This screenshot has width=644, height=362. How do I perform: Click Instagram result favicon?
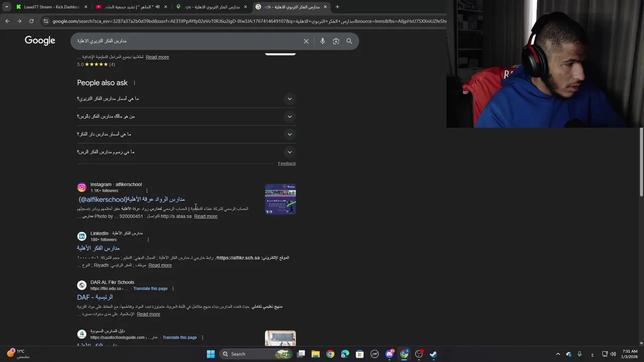pyautogui.click(x=82, y=188)
